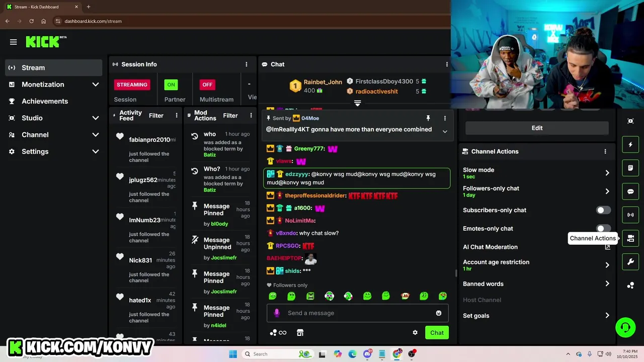Reload the browser page
Screen dimensions: 644x362
(32, 21)
